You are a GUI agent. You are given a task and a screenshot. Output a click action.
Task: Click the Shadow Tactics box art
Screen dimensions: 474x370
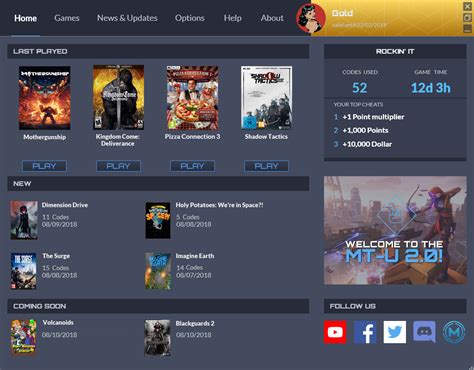[x=266, y=97]
